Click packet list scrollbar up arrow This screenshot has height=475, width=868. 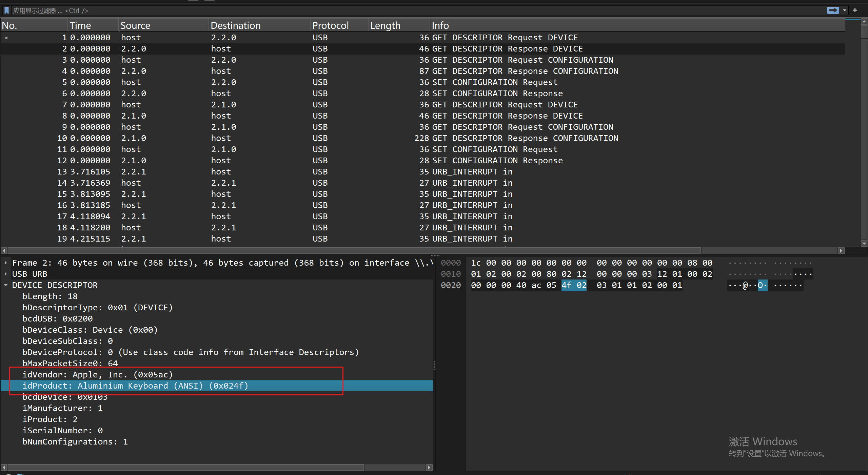coord(864,22)
